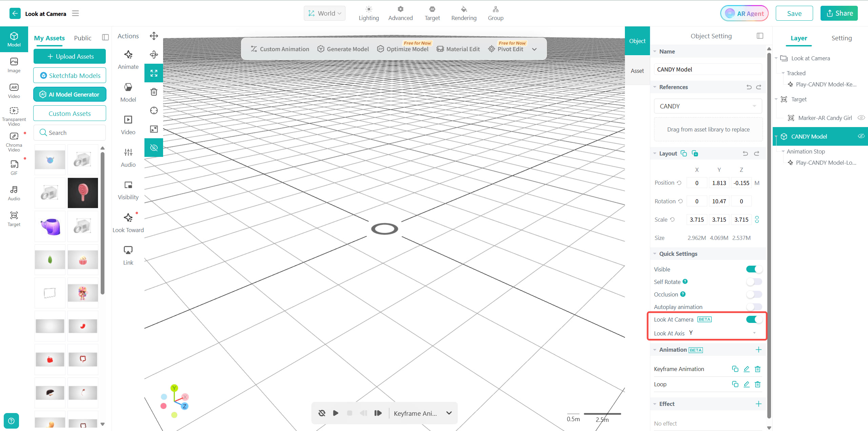Switch to the Public assets tab
This screenshot has width=868, height=431.
(x=83, y=38)
